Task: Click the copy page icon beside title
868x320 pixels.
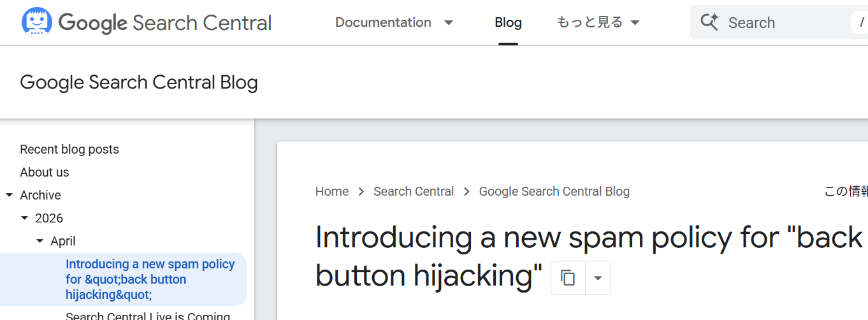Action: point(568,278)
